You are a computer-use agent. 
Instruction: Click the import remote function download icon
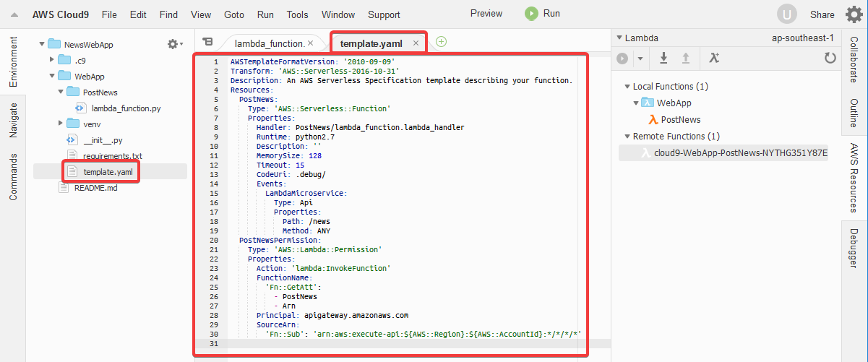pos(663,59)
